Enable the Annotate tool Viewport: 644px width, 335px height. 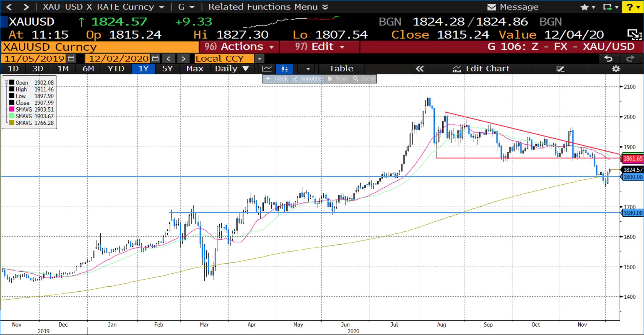point(307,78)
